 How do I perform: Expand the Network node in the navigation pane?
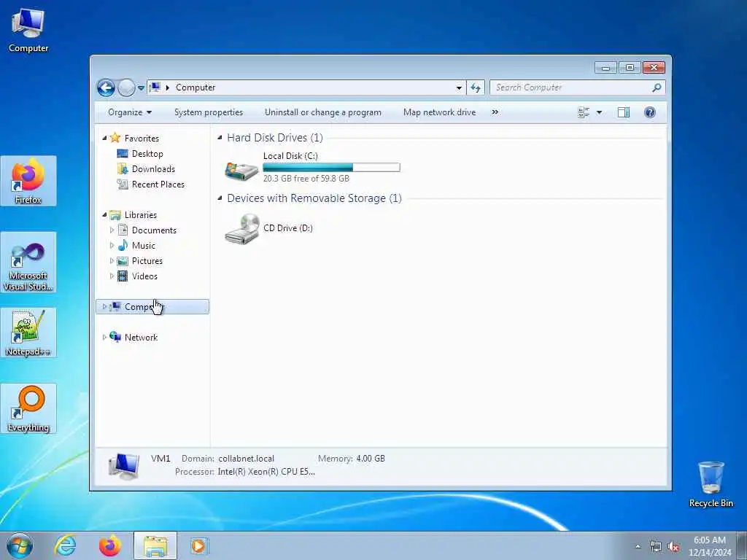coord(104,337)
